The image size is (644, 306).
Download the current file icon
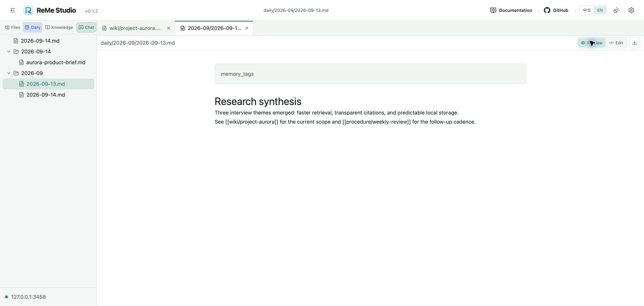pyautogui.click(x=635, y=43)
